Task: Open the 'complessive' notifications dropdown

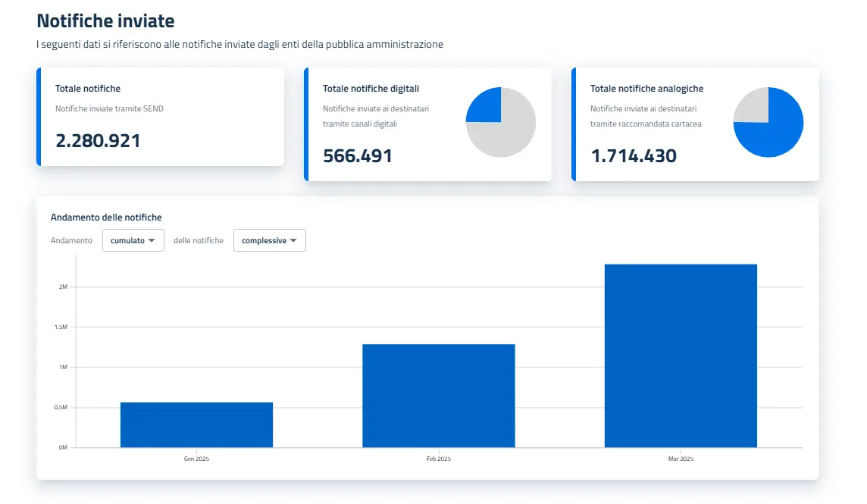Action: [269, 240]
